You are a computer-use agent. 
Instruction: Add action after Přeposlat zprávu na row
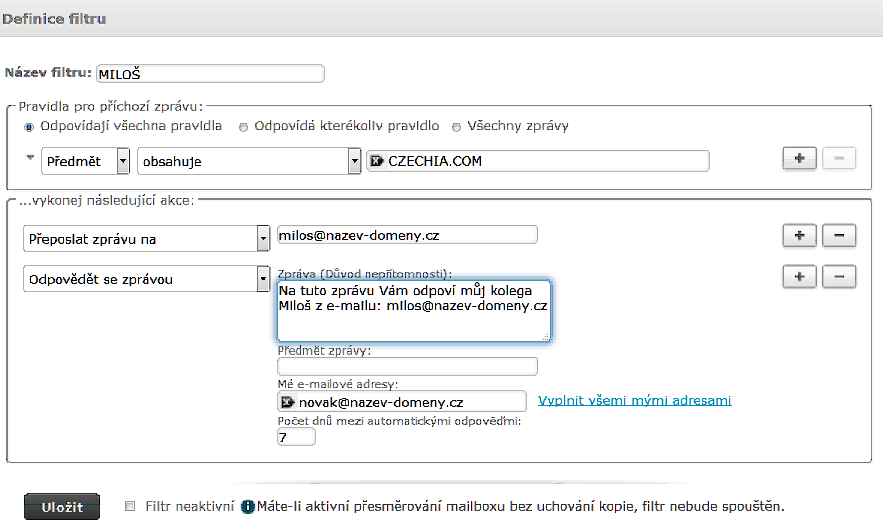pyautogui.click(x=799, y=236)
